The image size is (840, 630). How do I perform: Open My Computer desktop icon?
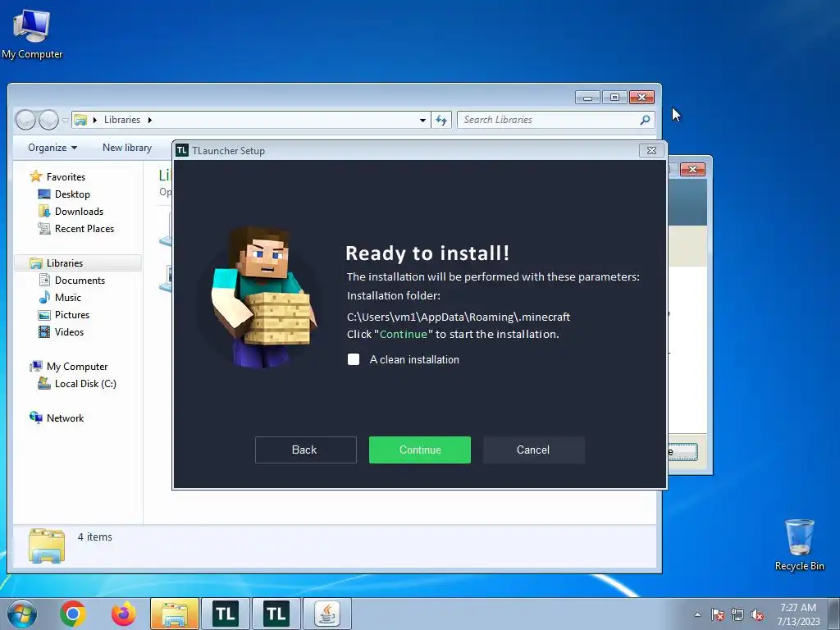click(x=32, y=34)
